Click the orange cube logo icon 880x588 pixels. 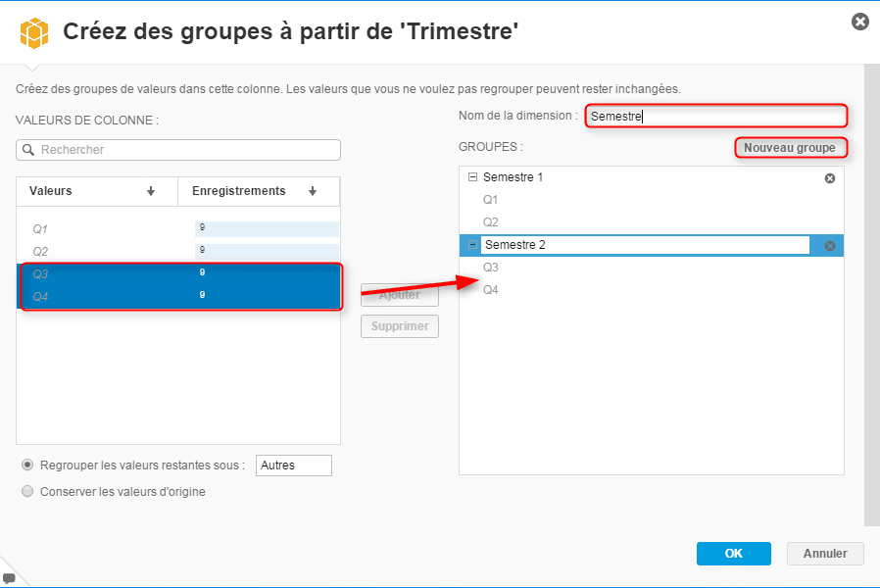click(34, 32)
